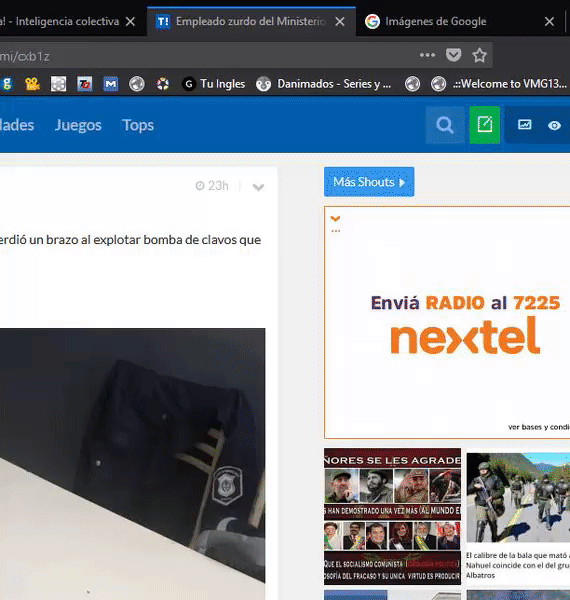Viewport: 570px width, 600px height.
Task: Open the shout's police uniform image
Action: [132, 464]
